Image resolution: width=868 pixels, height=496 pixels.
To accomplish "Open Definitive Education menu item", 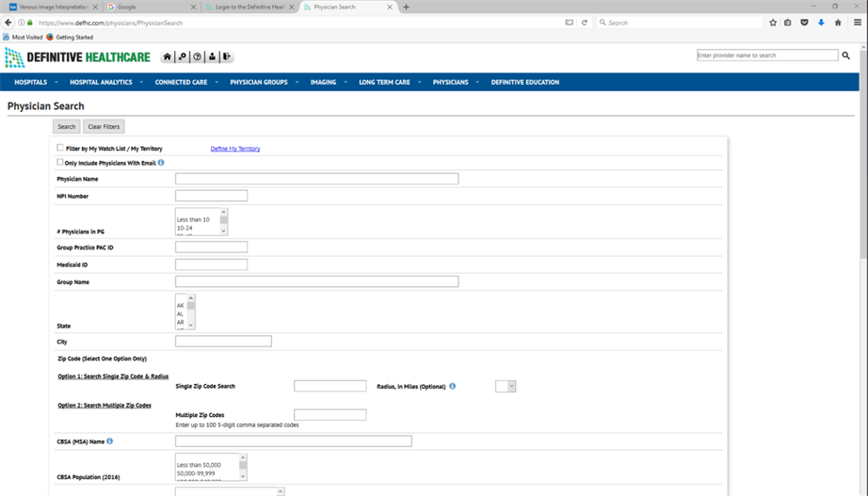I will tap(525, 82).
